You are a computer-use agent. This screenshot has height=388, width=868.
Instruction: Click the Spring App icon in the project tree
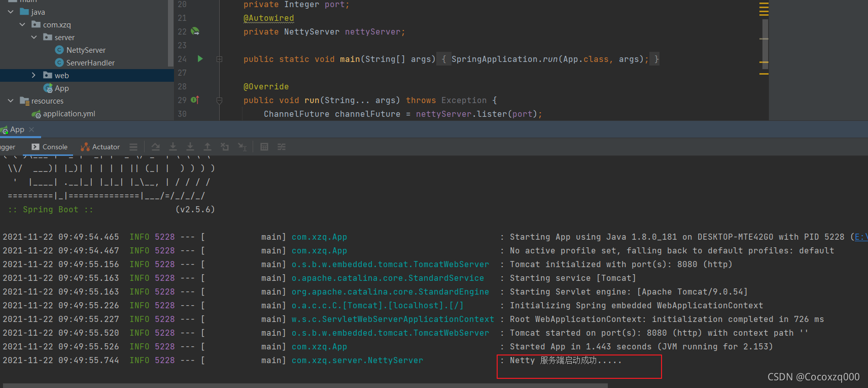pos(48,88)
